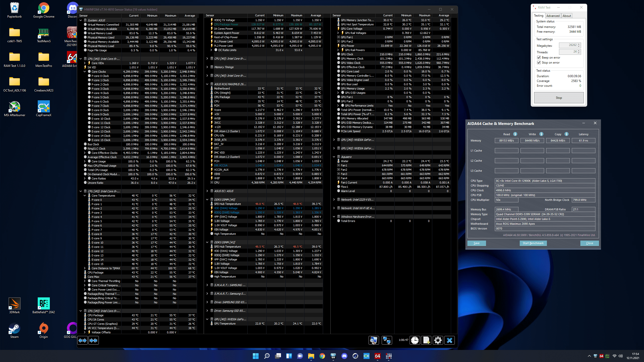Collapse ASUS ROG MAXIMUS Z6... group
This screenshot has width=644, height=362.
click(207, 84)
